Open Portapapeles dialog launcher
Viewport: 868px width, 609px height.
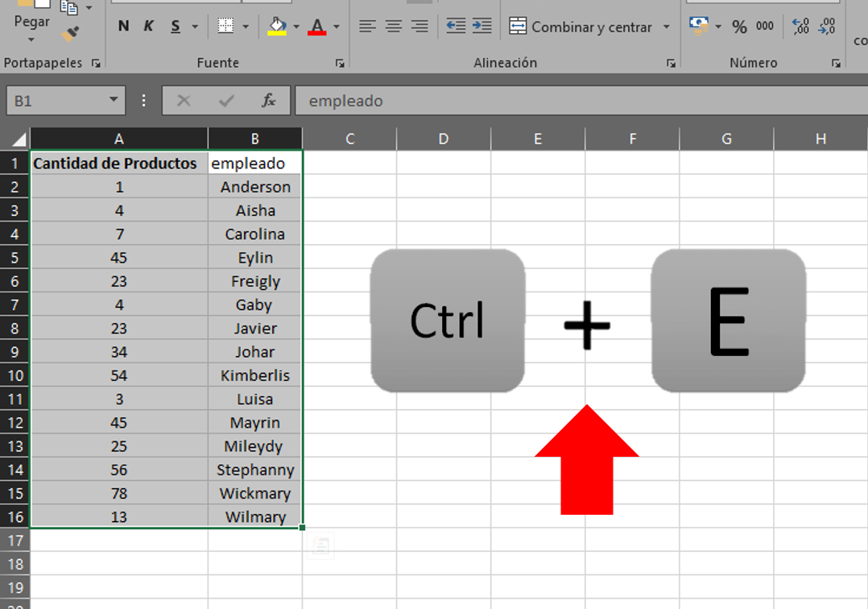tap(96, 64)
